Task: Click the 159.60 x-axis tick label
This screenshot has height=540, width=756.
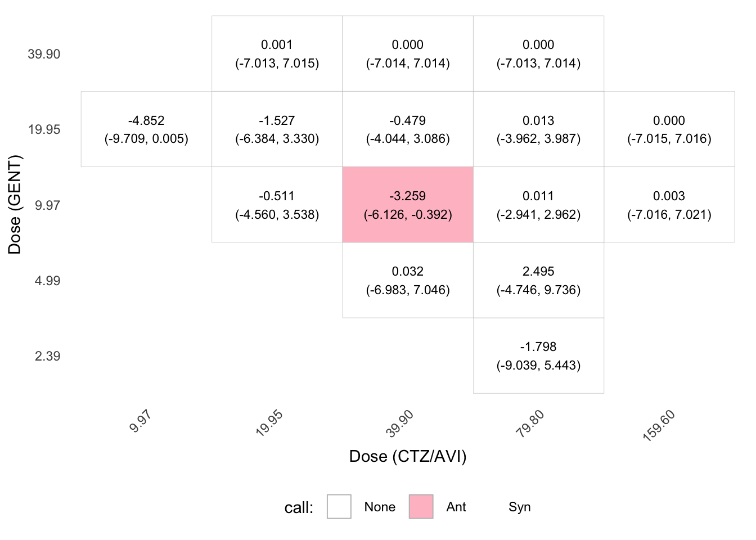Action: click(659, 426)
